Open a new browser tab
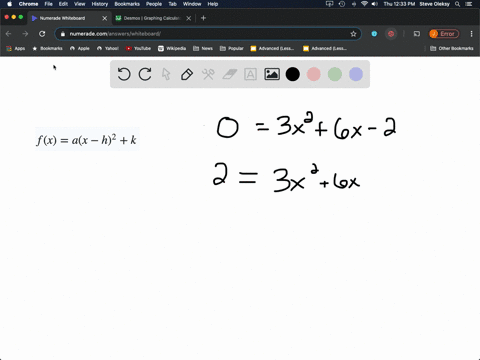 point(203,18)
